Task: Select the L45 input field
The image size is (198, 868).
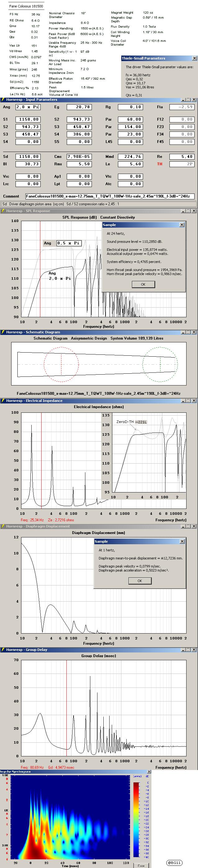Action: coord(130,142)
